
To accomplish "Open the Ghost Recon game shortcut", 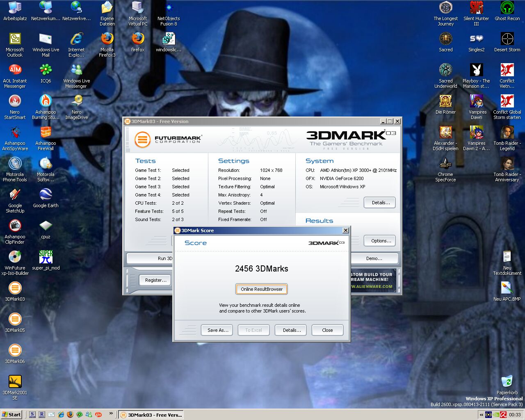I will (x=507, y=11).
